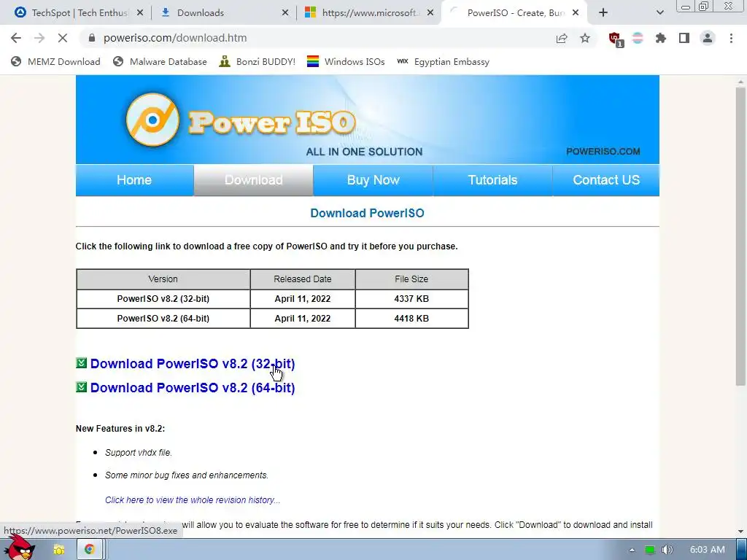The width and height of the screenshot is (747, 560).
Task: Stop loading the page
Action: pos(63,38)
